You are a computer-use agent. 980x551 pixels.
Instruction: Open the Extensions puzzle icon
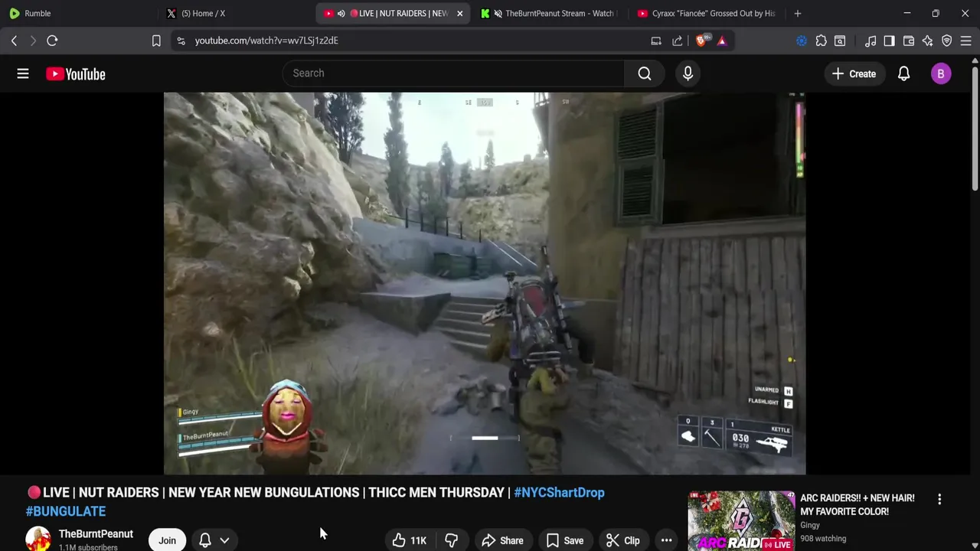pos(821,41)
